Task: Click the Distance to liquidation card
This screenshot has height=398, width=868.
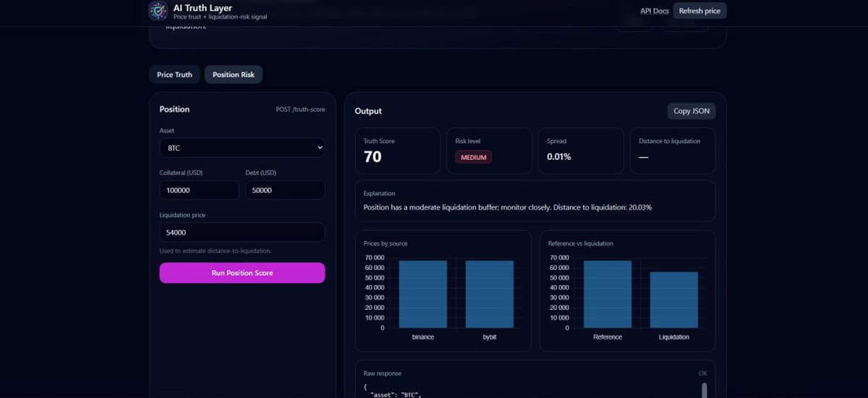Action: click(673, 151)
